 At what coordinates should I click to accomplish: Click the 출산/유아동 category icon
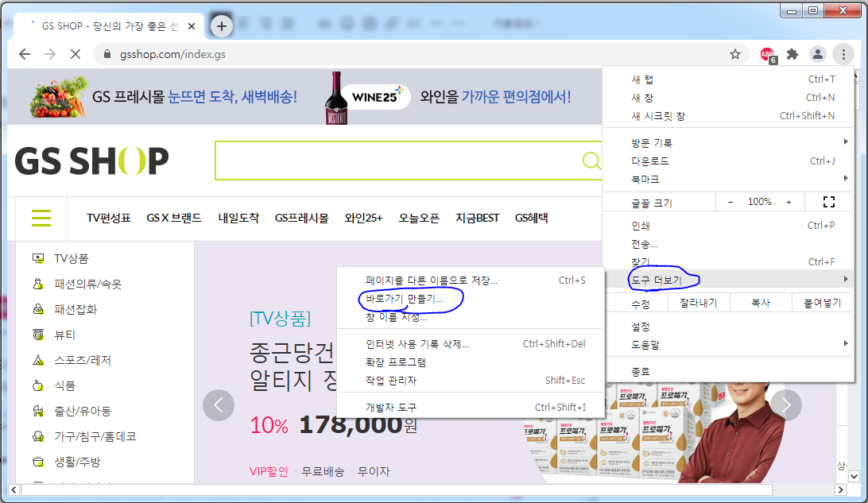(38, 411)
